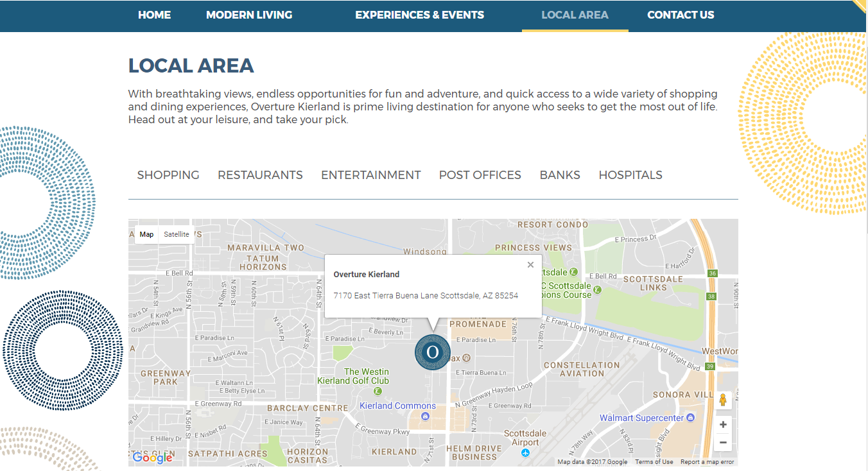This screenshot has width=868, height=471.
Task: Click the TATUM HORIZONS map label
Action: tap(263, 262)
